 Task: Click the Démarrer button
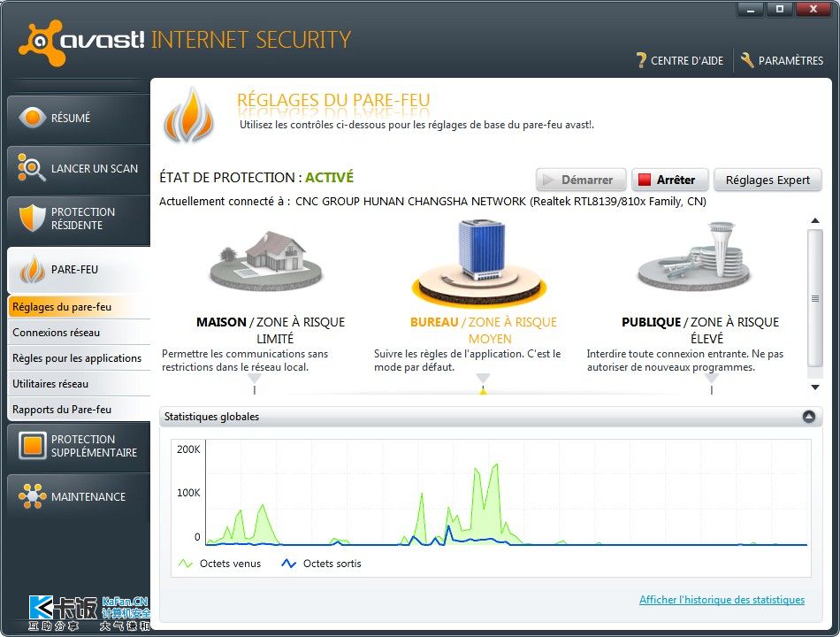point(581,180)
